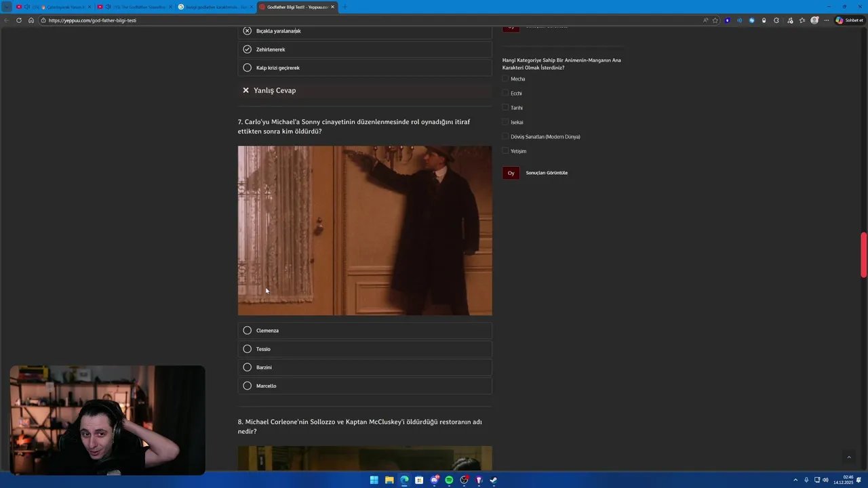Viewport: 868px width, 488px height.
Task: Click the Yanlış Cevap result text
Action: pyautogui.click(x=275, y=90)
